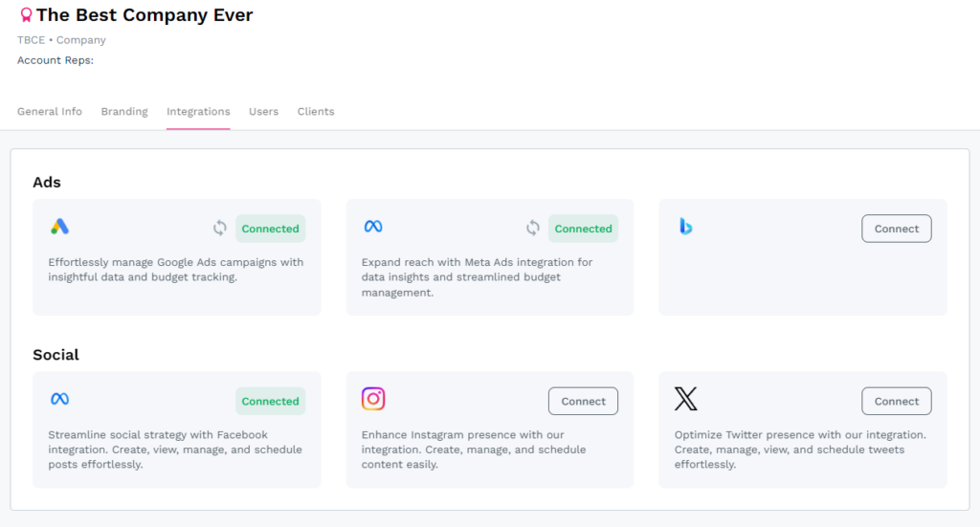Click the pink ribbon icon beside company name
980x527 pixels.
[26, 15]
